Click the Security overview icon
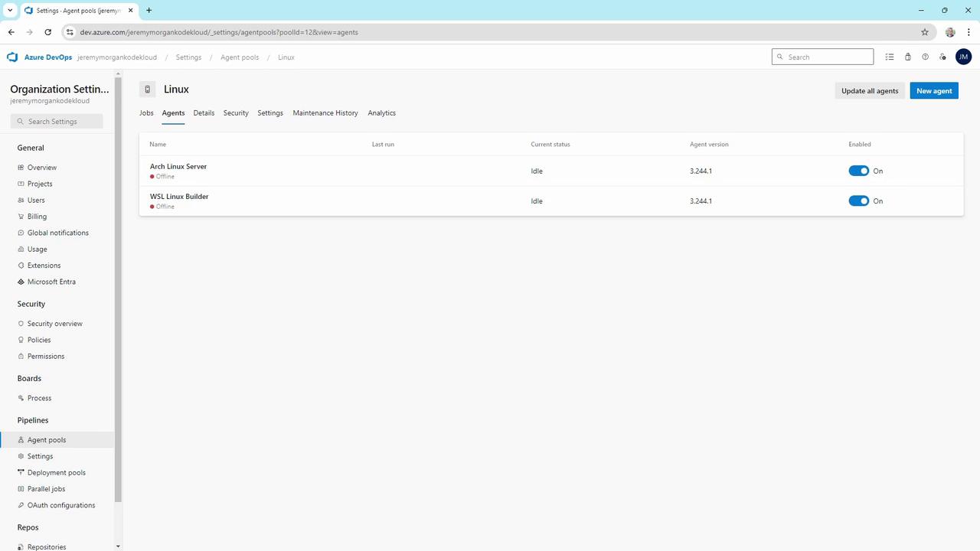Image resolution: width=980 pixels, height=551 pixels. pyautogui.click(x=21, y=324)
